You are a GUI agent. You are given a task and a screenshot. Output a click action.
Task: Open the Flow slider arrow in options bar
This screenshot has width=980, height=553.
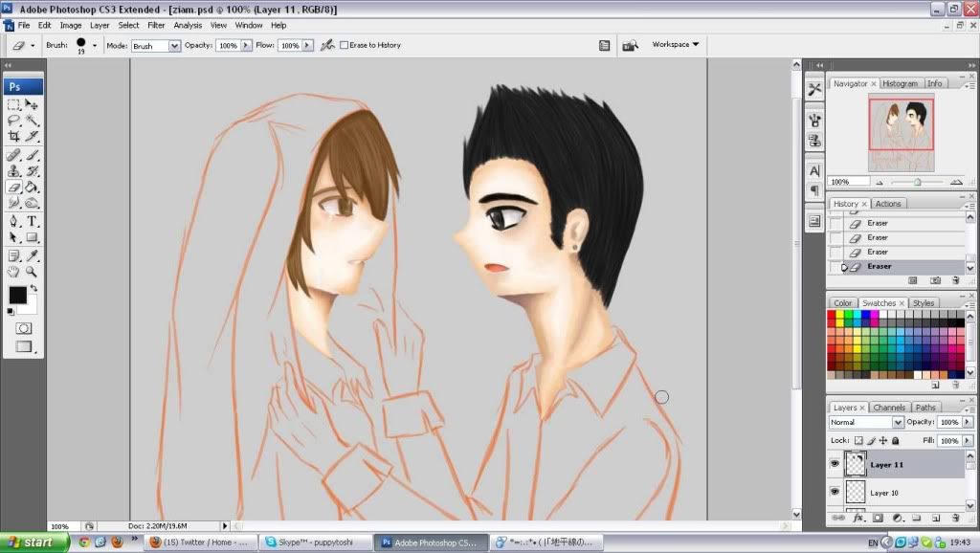point(307,45)
